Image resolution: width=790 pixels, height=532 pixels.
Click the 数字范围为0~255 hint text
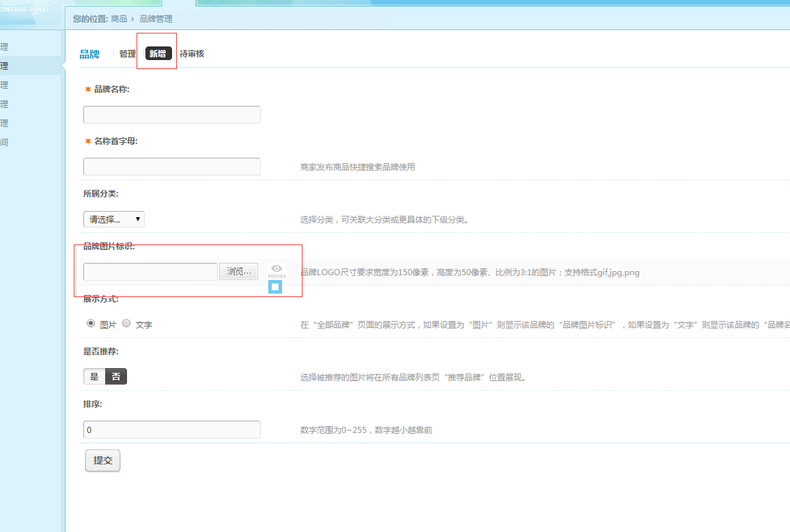coord(366,430)
